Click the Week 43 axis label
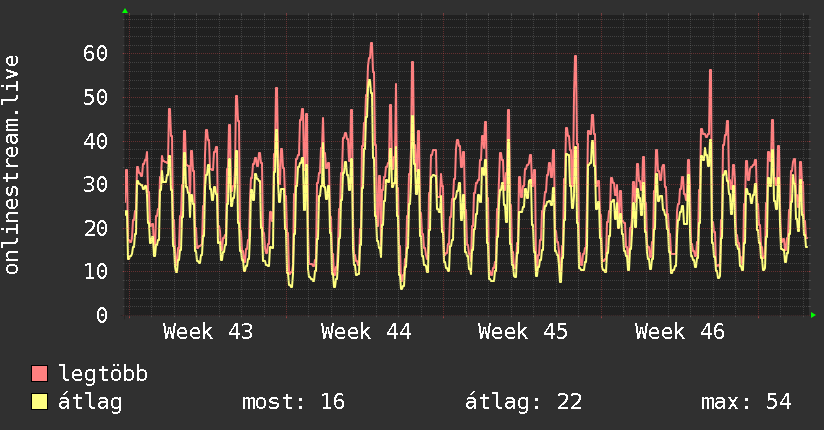 [x=208, y=332]
